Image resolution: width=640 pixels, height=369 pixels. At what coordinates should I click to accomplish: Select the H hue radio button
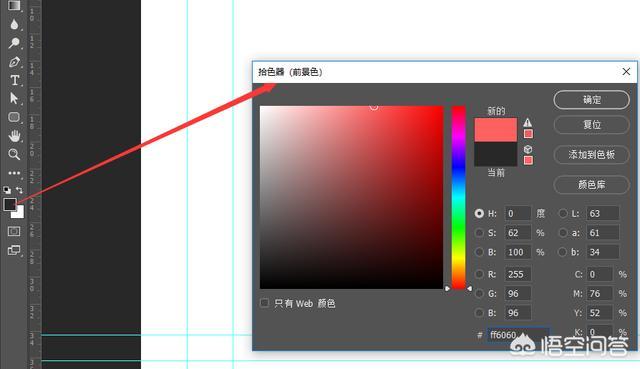coord(479,213)
